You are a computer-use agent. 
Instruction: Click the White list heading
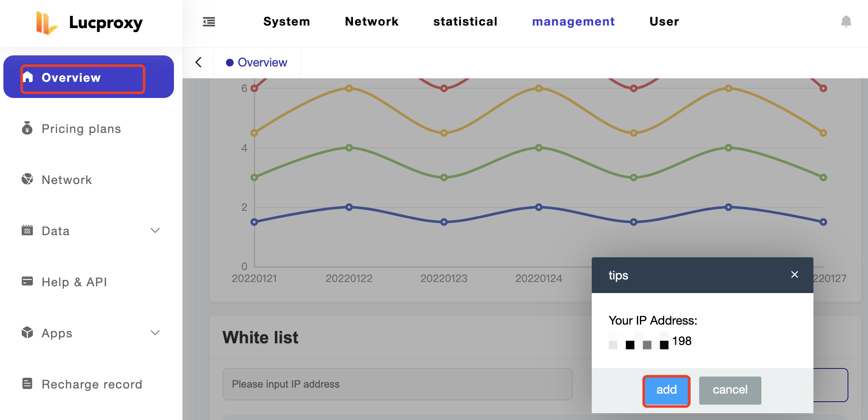tap(260, 337)
